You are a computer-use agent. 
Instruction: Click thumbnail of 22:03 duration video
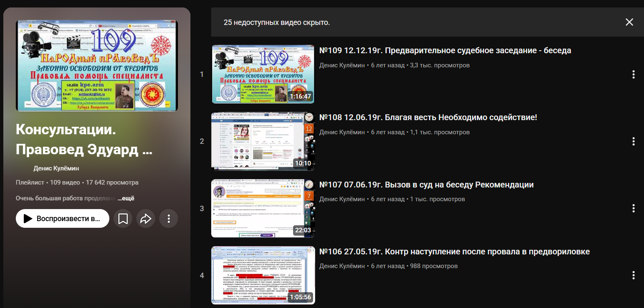(x=263, y=208)
